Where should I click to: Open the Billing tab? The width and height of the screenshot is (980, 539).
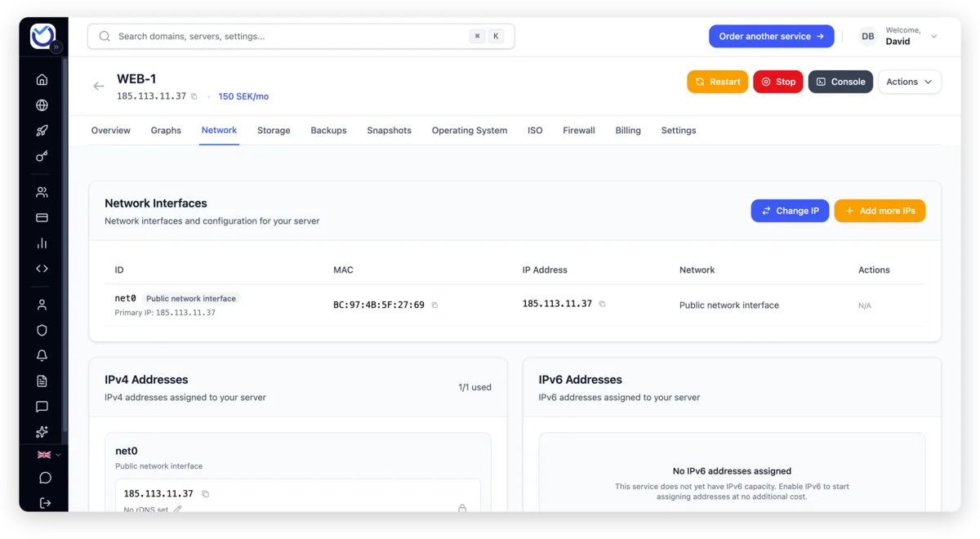pos(628,131)
